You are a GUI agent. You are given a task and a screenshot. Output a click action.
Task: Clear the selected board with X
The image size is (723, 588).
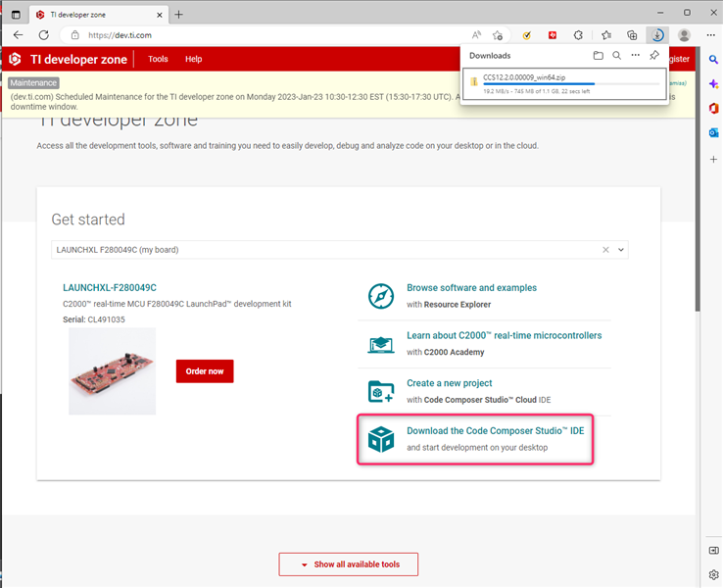point(605,250)
